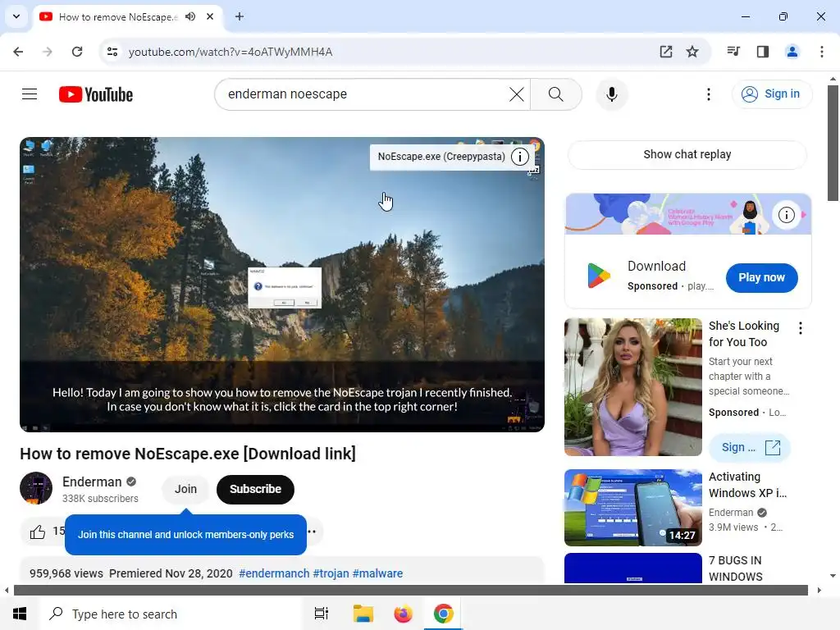Click Show chat replay
The height and width of the screenshot is (630, 840).
[687, 154]
